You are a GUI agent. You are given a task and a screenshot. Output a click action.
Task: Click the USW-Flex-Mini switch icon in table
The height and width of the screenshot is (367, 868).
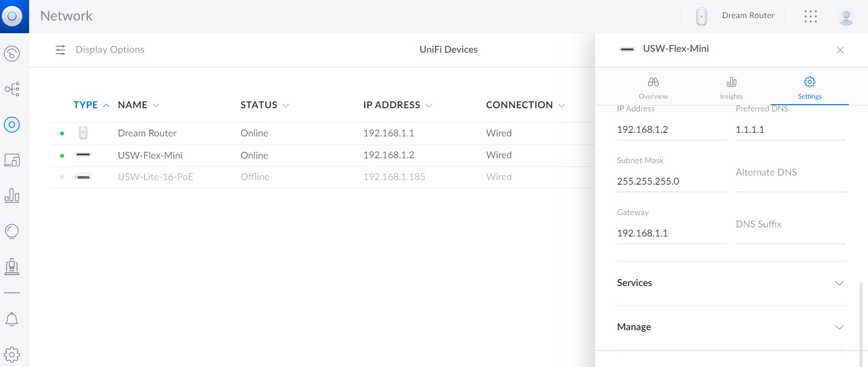(83, 155)
